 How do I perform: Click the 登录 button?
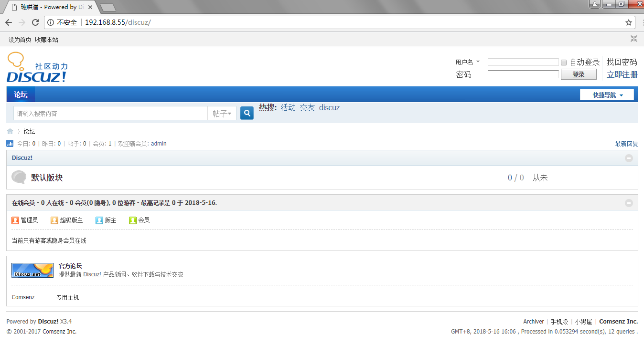point(579,74)
